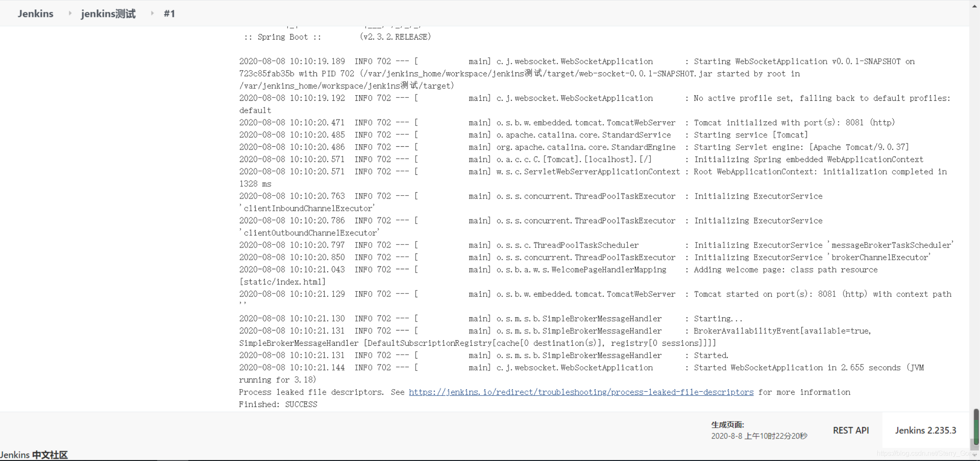Screen dimensions: 980x461
Task: Open the jenkins测试 project breadcrumb
Action: [x=108, y=14]
